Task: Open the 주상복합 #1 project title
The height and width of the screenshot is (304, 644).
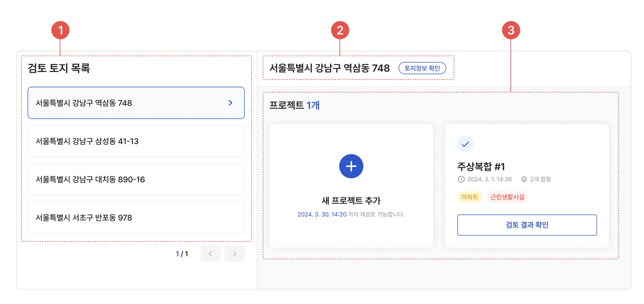Action: point(481,166)
